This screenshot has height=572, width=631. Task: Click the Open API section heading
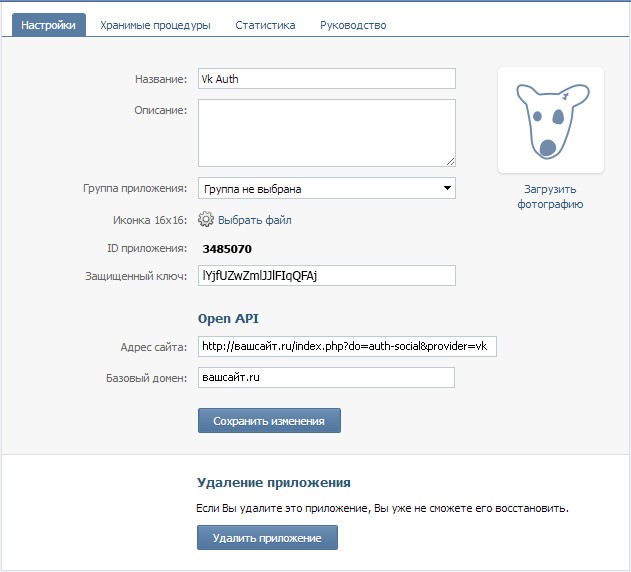[x=228, y=319]
